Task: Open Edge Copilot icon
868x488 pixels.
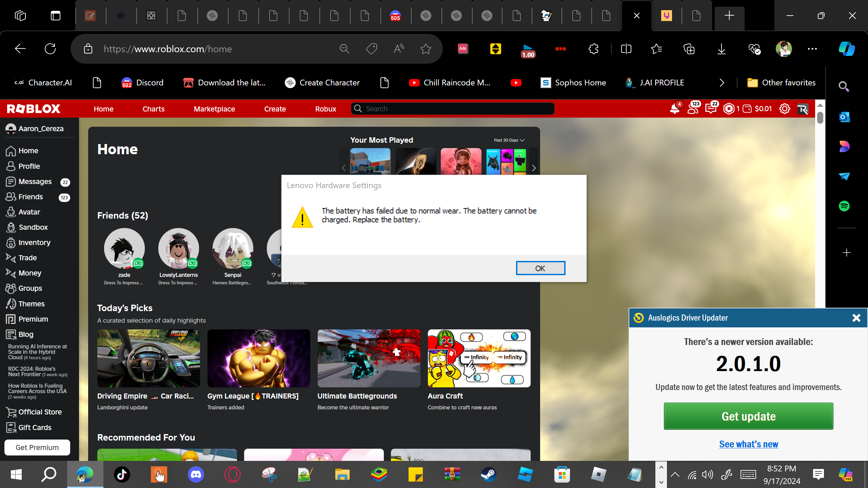Action: (x=847, y=49)
